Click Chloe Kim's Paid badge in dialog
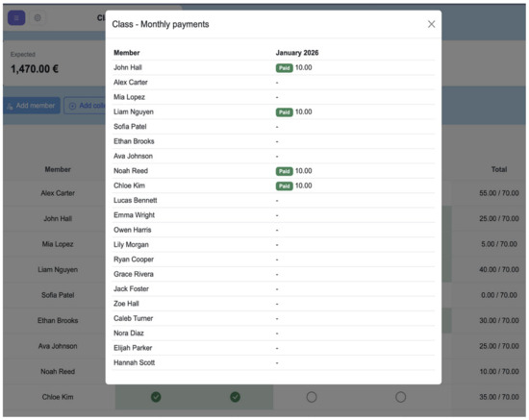This screenshot has width=529, height=420. click(x=285, y=186)
